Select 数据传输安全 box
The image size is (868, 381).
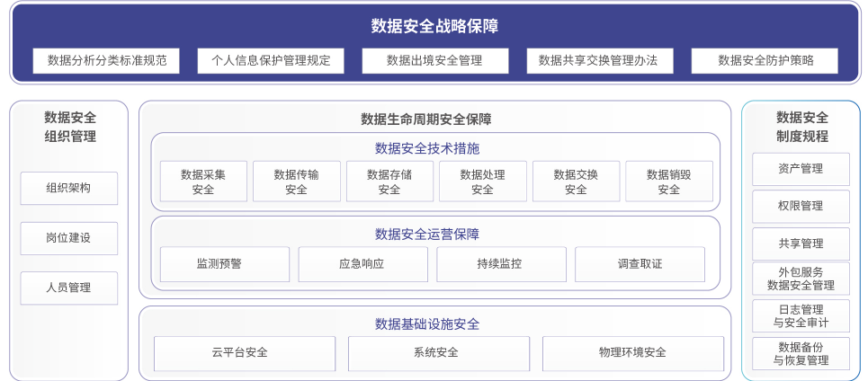[x=296, y=182]
